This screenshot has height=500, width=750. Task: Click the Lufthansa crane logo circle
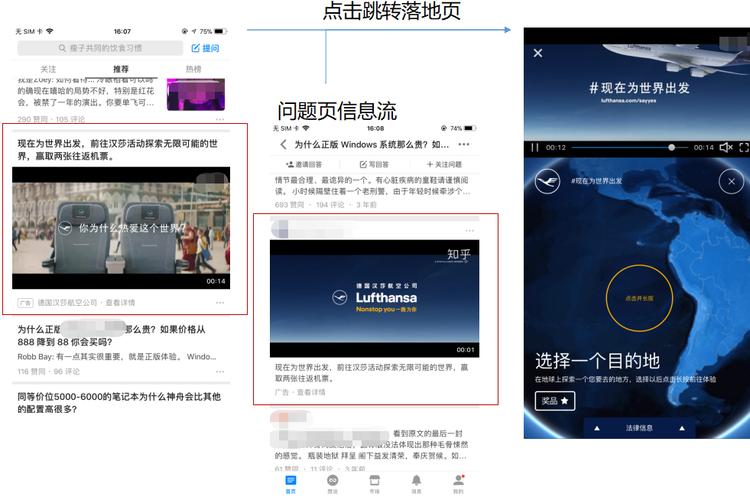pos(547,181)
